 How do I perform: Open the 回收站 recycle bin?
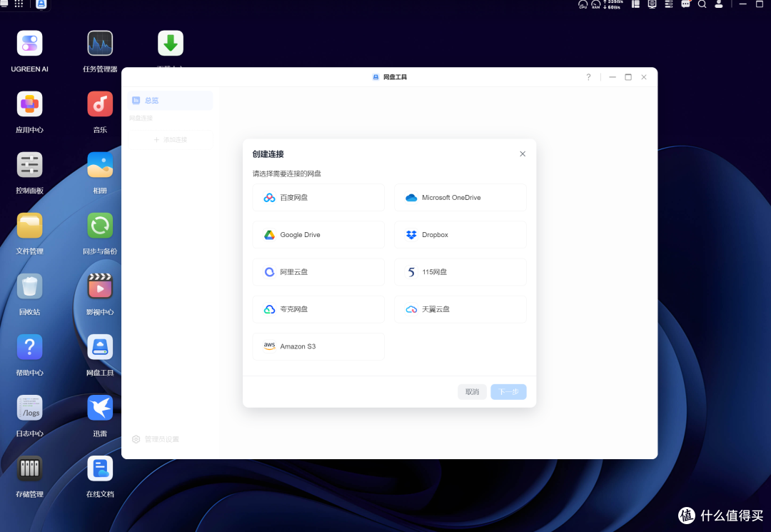[x=29, y=286]
